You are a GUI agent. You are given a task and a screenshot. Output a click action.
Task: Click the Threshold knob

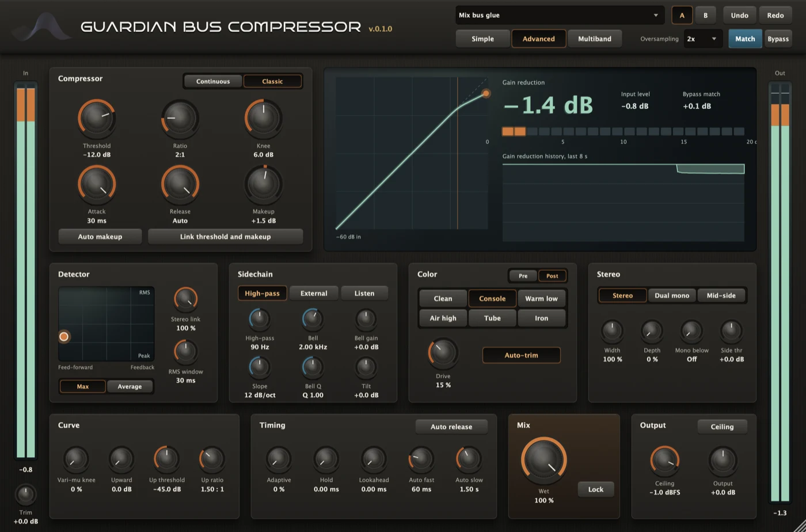coord(97,118)
